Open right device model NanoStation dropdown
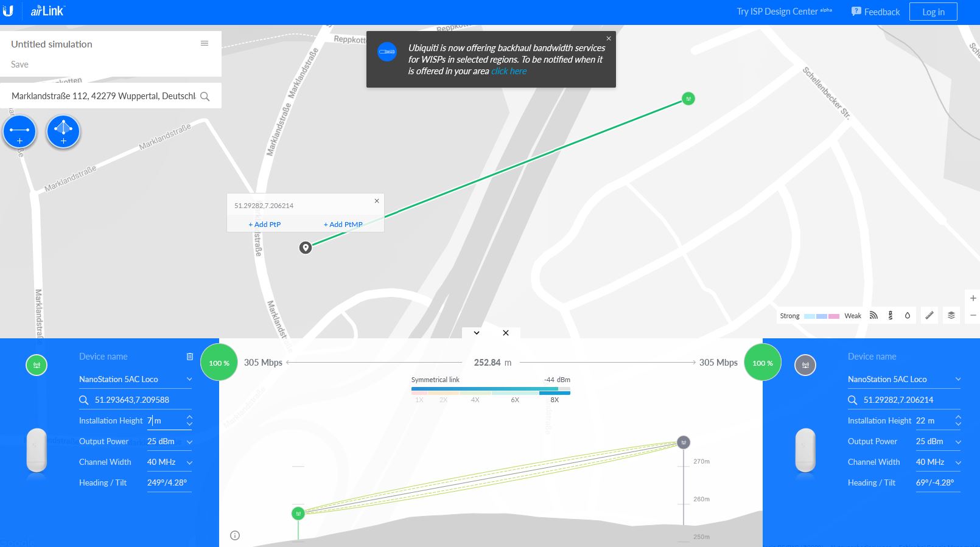This screenshot has height=547, width=980. coord(904,379)
